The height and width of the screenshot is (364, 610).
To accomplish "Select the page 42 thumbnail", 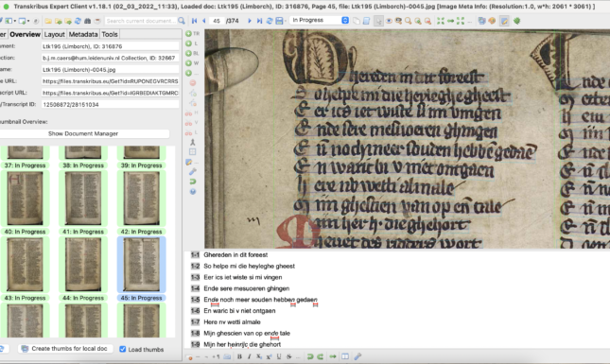I will click(141, 202).
